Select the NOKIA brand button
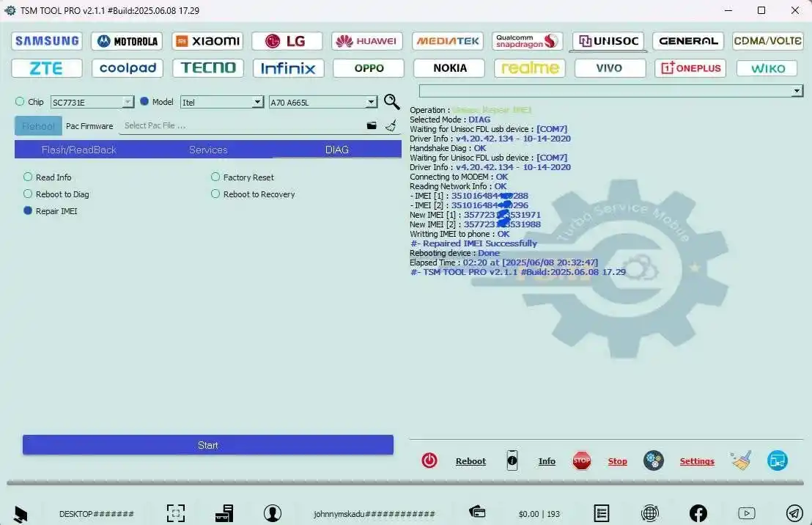Viewport: 812px width, 525px height. tap(449, 68)
